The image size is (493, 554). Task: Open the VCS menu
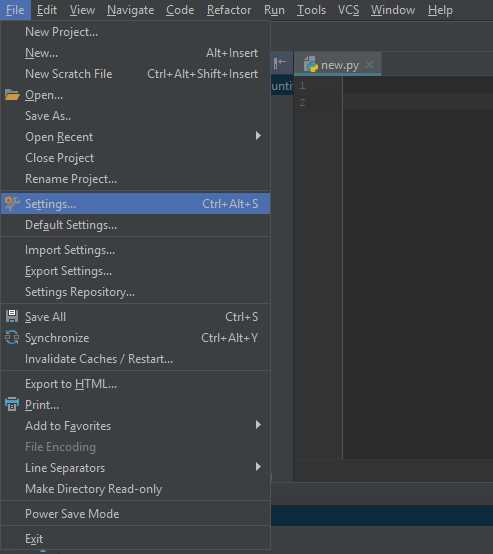(x=348, y=10)
